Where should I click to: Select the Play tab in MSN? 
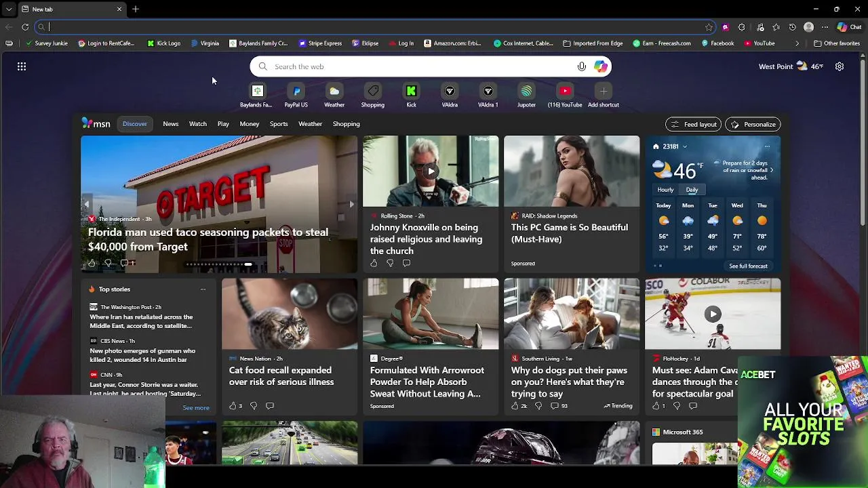coord(223,124)
